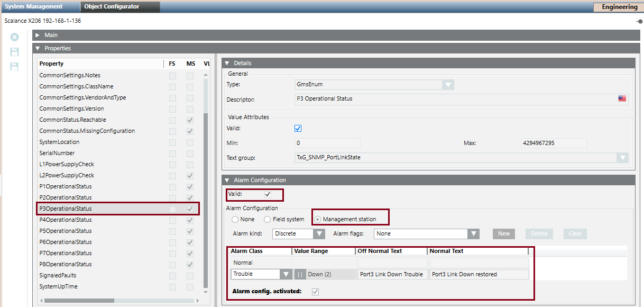Click the delete (X) icon in left toolbar

[15, 37]
